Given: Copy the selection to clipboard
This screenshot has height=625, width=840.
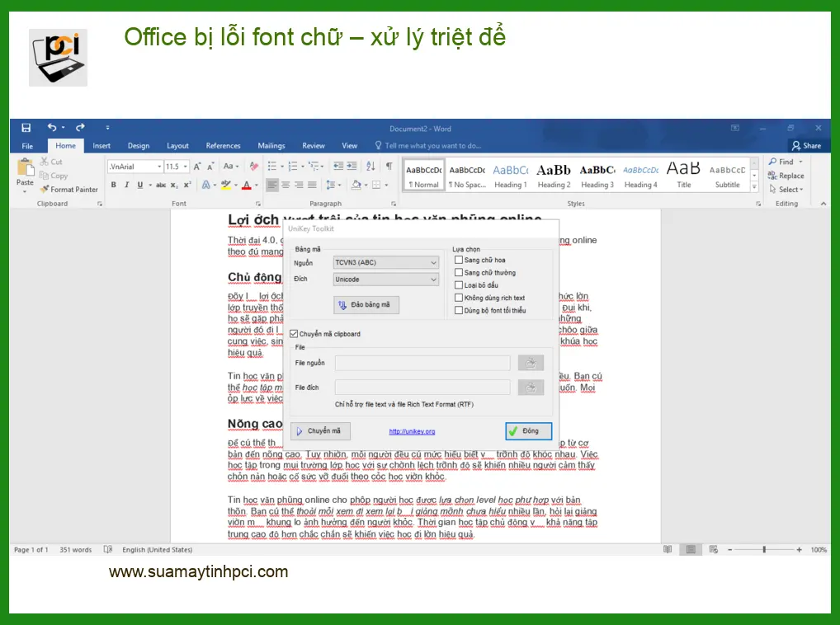Looking at the screenshot, I should coord(54,176).
